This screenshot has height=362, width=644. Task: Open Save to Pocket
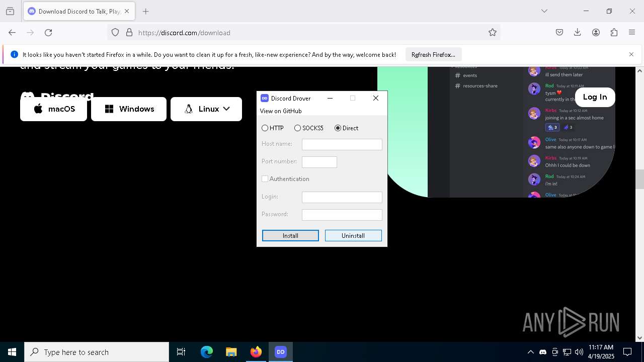pyautogui.click(x=559, y=33)
